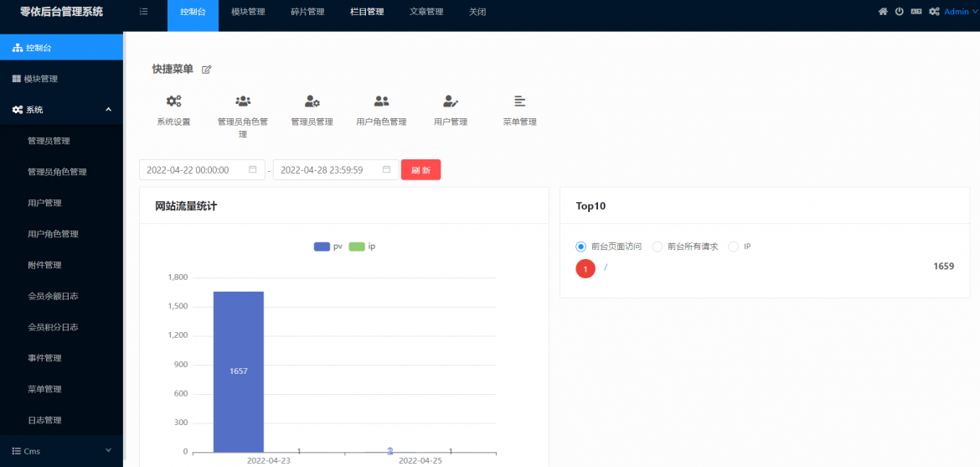This screenshot has height=467, width=980.
Task: Click the 2022-04-23 axis label
Action: 269,460
